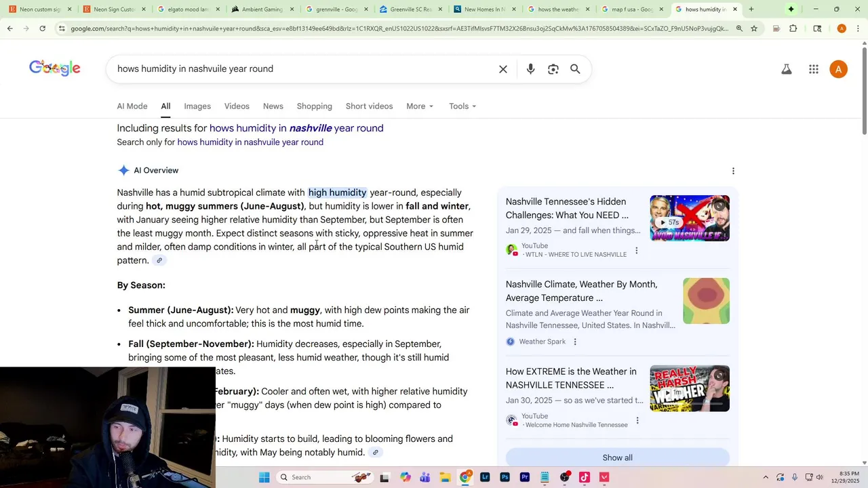Open the Google apps grid

pos(814,69)
